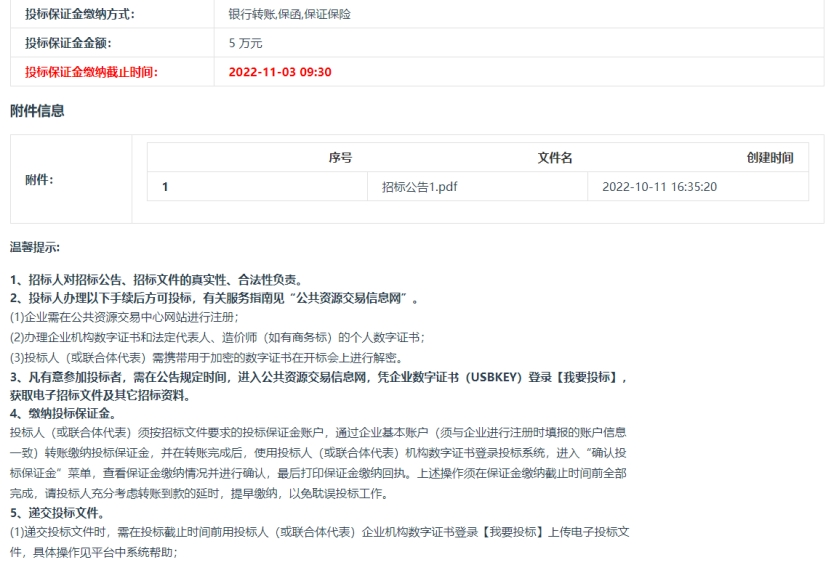The image size is (831, 566).
Task: Click the 5 万元 deposit amount
Action: pyautogui.click(x=245, y=43)
